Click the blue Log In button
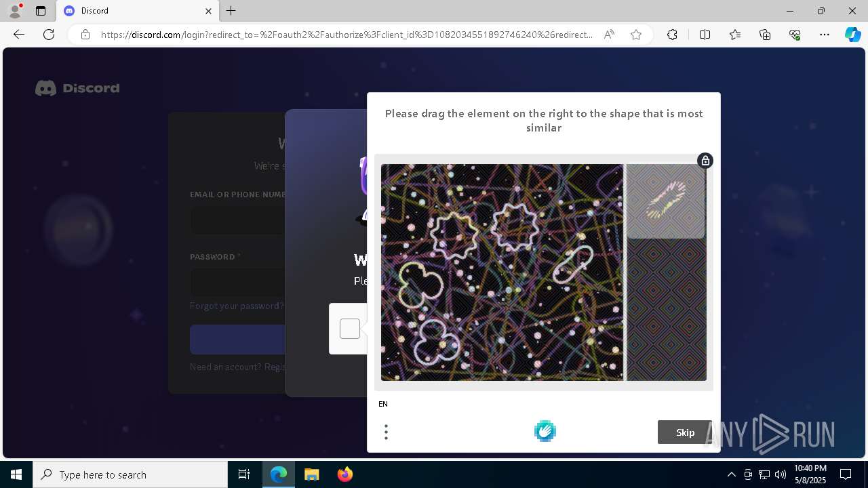 [237, 340]
